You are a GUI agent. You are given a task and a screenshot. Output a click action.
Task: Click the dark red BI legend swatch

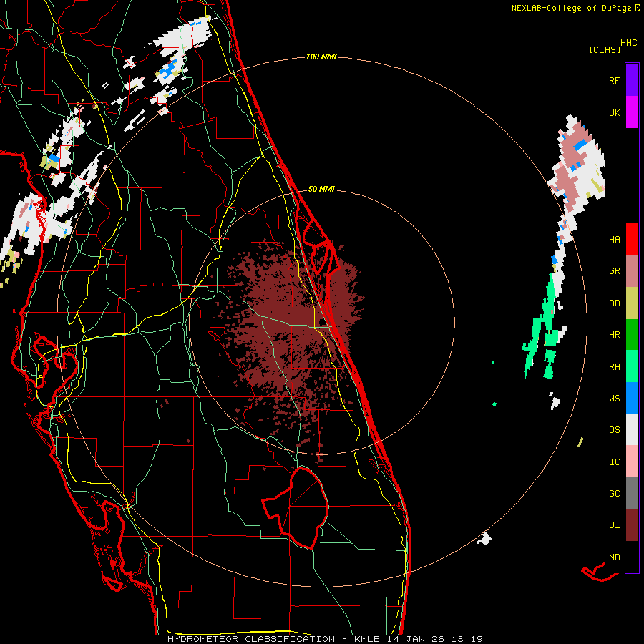(632, 525)
